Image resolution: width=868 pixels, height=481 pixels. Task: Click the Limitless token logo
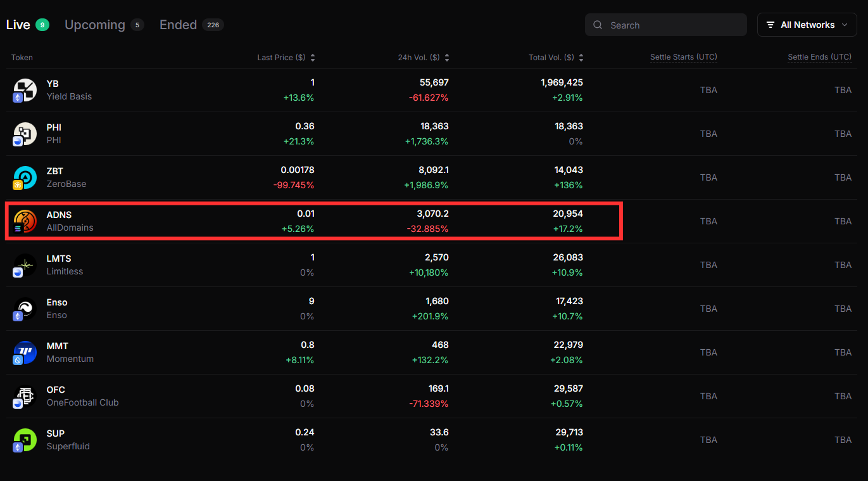[x=25, y=265]
